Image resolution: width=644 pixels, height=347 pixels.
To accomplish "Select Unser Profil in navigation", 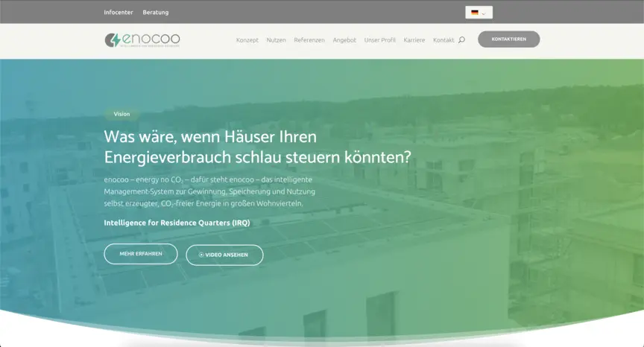I will coord(380,39).
